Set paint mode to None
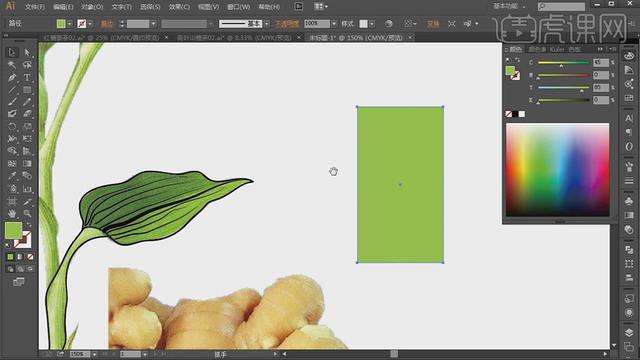The width and height of the screenshot is (640, 360). tap(30, 257)
